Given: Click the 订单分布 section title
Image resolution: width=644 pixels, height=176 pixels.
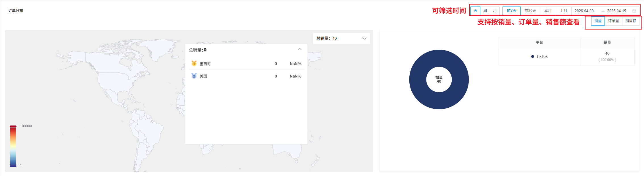Looking at the screenshot, I should pos(16,11).
